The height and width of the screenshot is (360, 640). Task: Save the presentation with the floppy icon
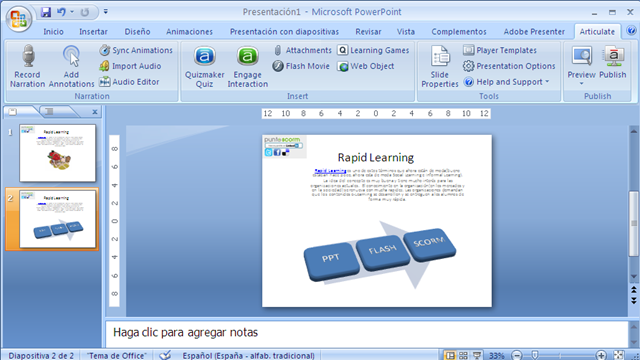click(46, 12)
